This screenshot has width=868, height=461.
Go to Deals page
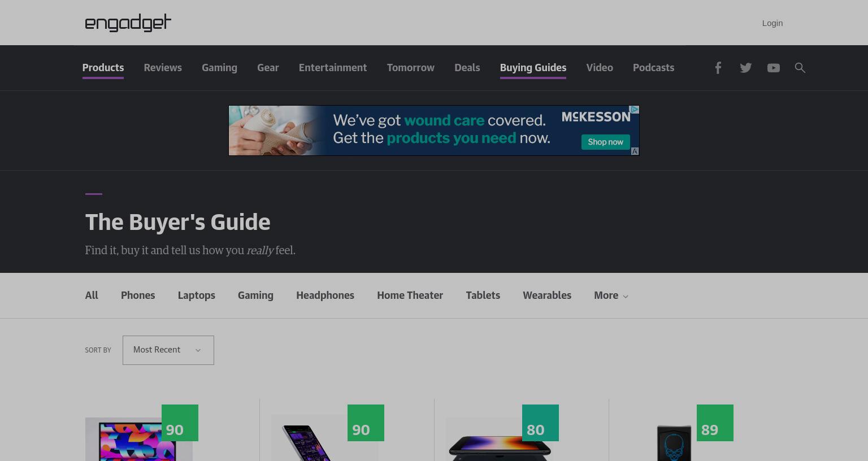(x=467, y=68)
